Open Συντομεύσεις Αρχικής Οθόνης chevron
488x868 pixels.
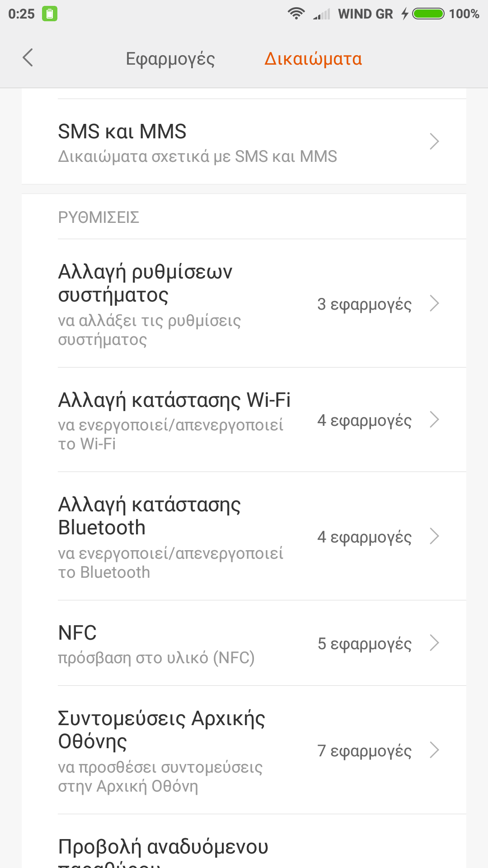click(x=434, y=750)
